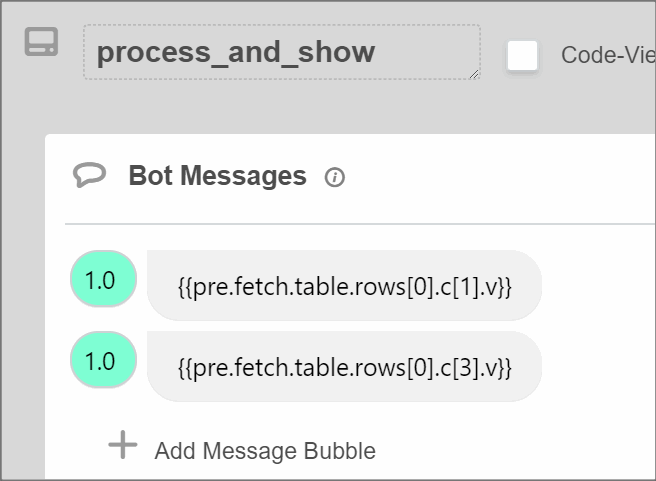Screen dimensions: 656x481
Task: Enable the Code-View checkbox
Action: pos(522,55)
